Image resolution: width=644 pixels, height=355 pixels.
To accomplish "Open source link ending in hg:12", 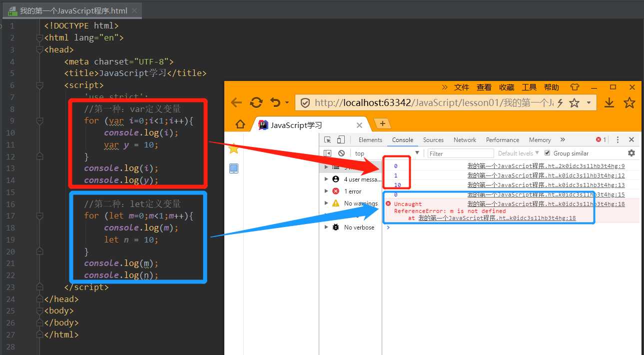I will [546, 175].
